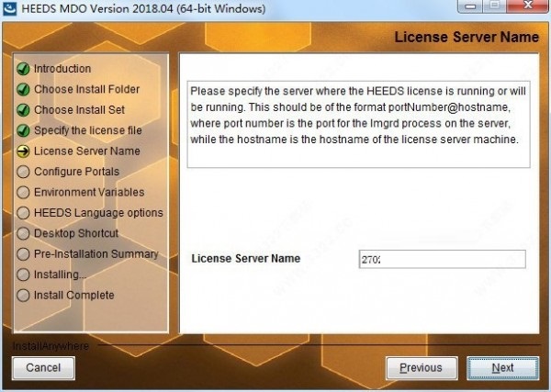
Task: Select the HEEDS Language options step label
Action: pos(99,213)
